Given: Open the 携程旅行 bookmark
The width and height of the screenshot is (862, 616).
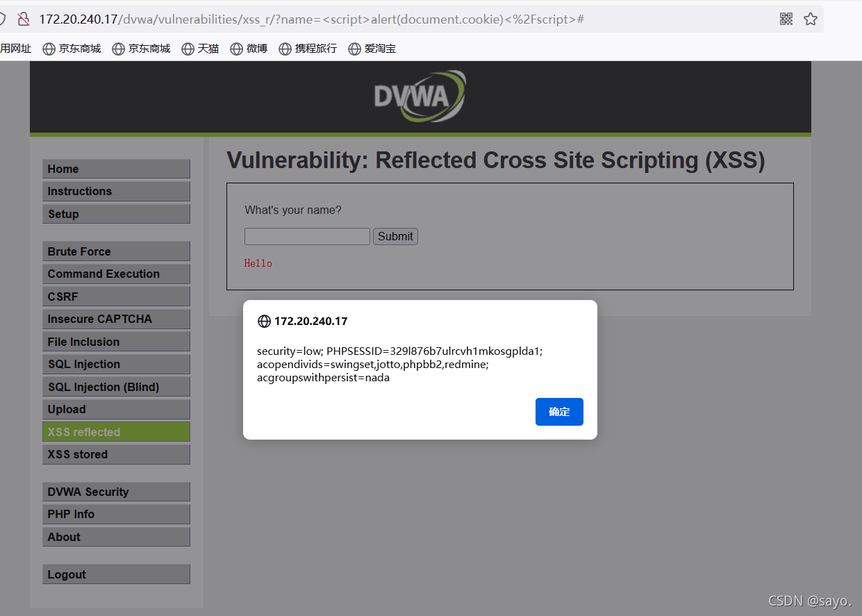Looking at the screenshot, I should [x=308, y=49].
